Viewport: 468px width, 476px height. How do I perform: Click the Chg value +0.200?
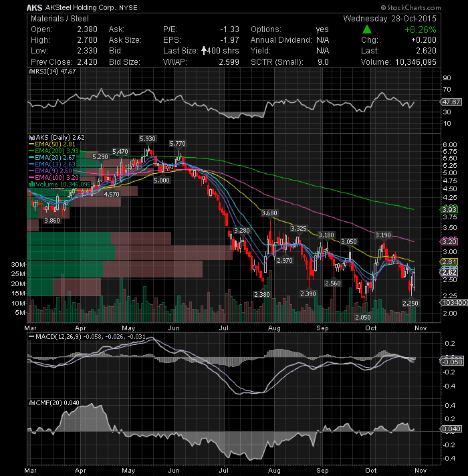pos(424,40)
